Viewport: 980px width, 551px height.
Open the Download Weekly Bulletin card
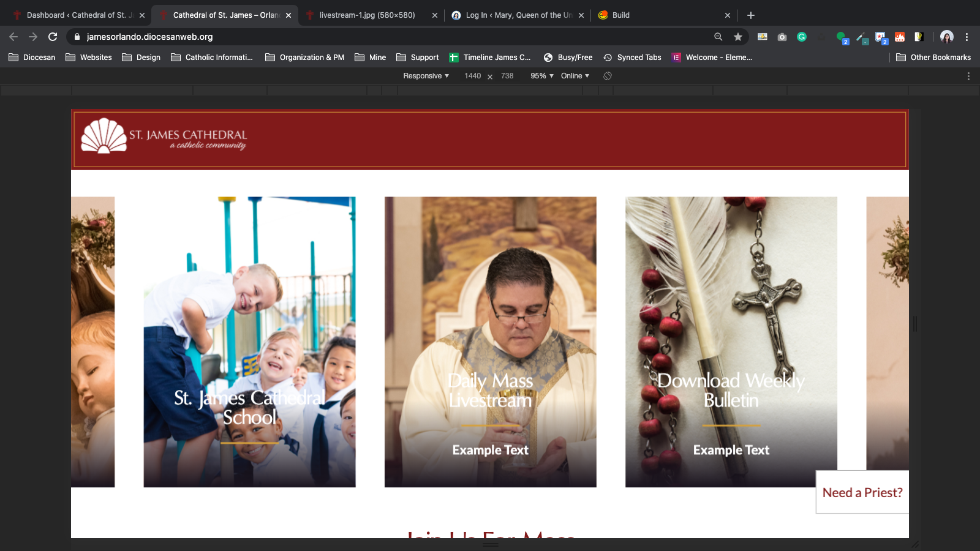(x=731, y=342)
